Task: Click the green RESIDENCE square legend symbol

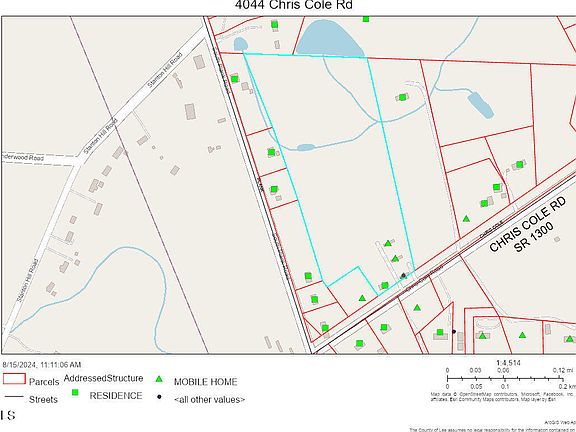Action: tap(75, 392)
